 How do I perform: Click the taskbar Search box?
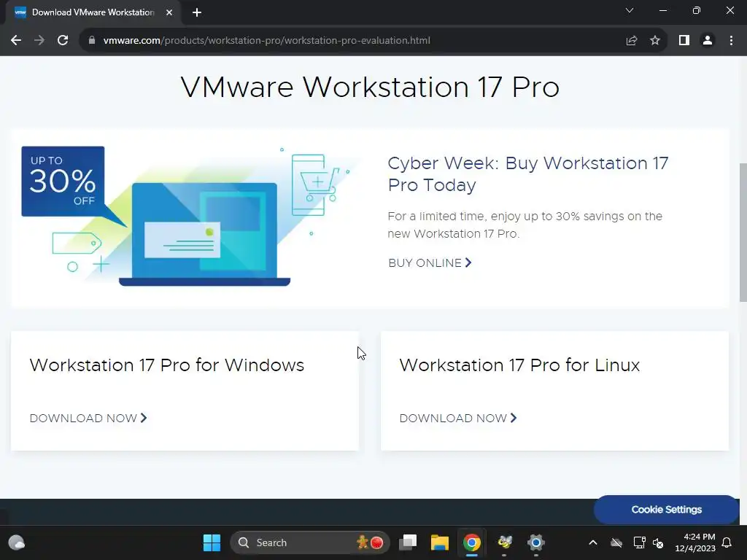(x=310, y=542)
